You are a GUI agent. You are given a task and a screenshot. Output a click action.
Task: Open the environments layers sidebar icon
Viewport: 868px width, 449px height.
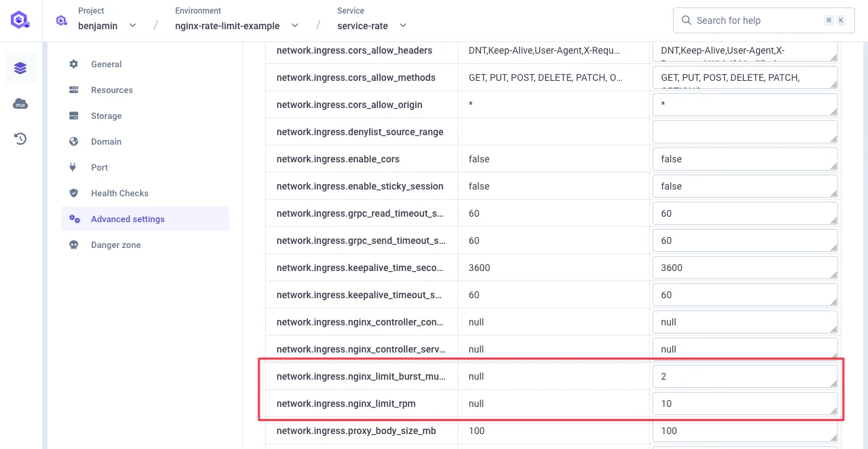(20, 68)
